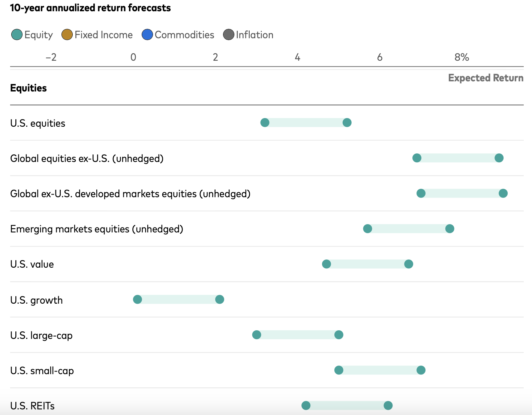This screenshot has height=415, width=532.
Task: Click the U.S. large-cap row label
Action: pos(41,336)
